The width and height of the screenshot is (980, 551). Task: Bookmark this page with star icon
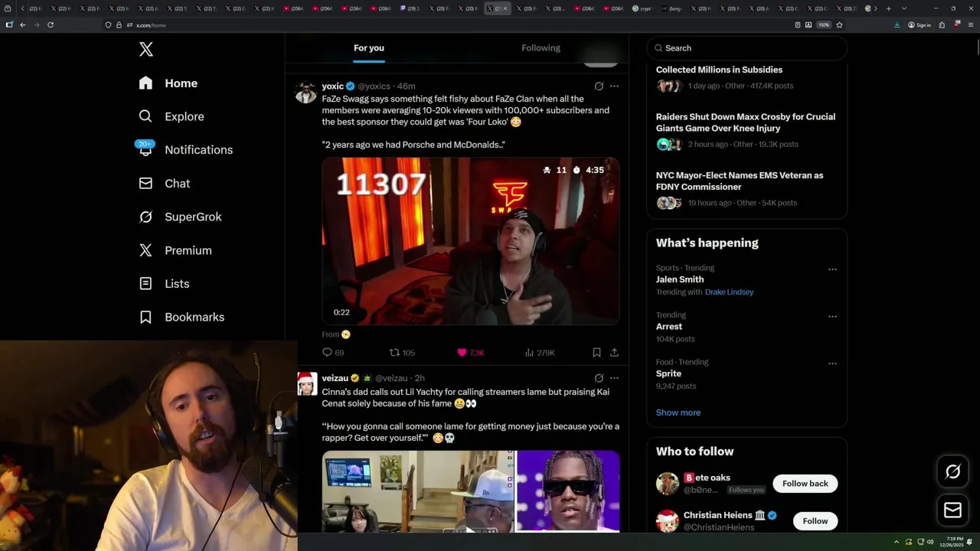point(839,25)
